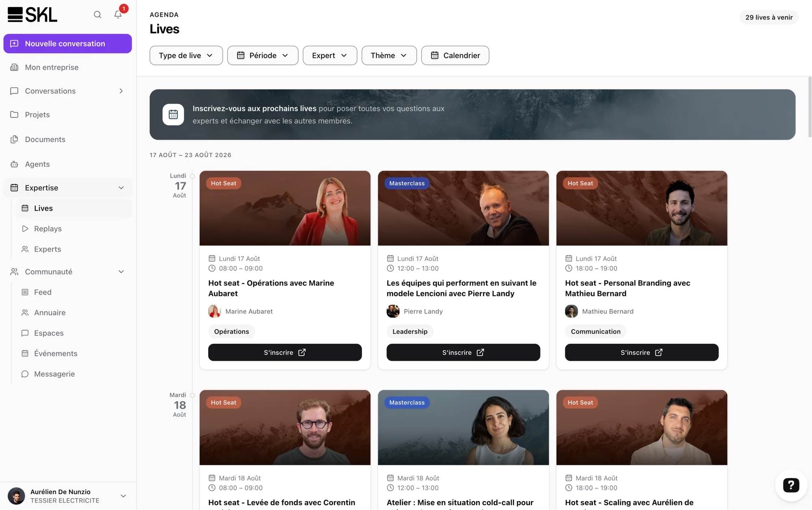Open title Hot seat - Personal Branding
This screenshot has width=812, height=510.
point(628,288)
